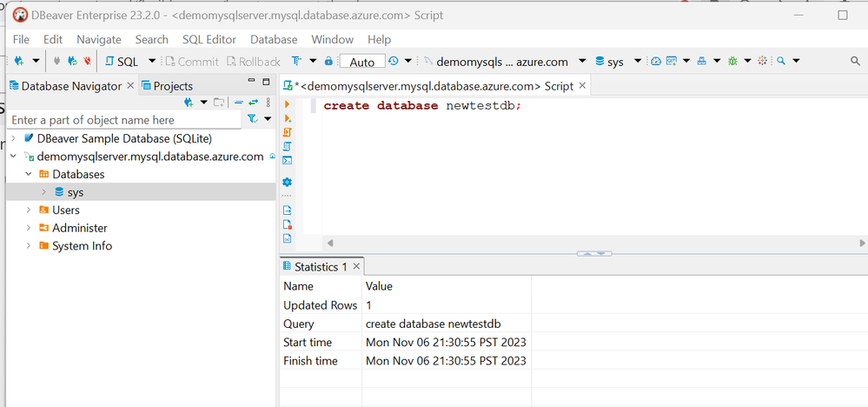This screenshot has height=407, width=868.
Task: Click the colorful Tableau-style cross icon
Action: click(762, 61)
